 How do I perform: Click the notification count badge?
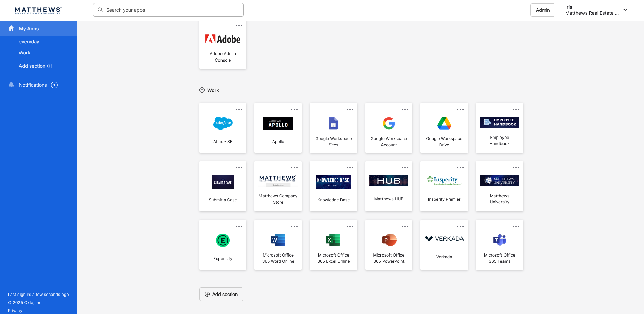pyautogui.click(x=54, y=85)
